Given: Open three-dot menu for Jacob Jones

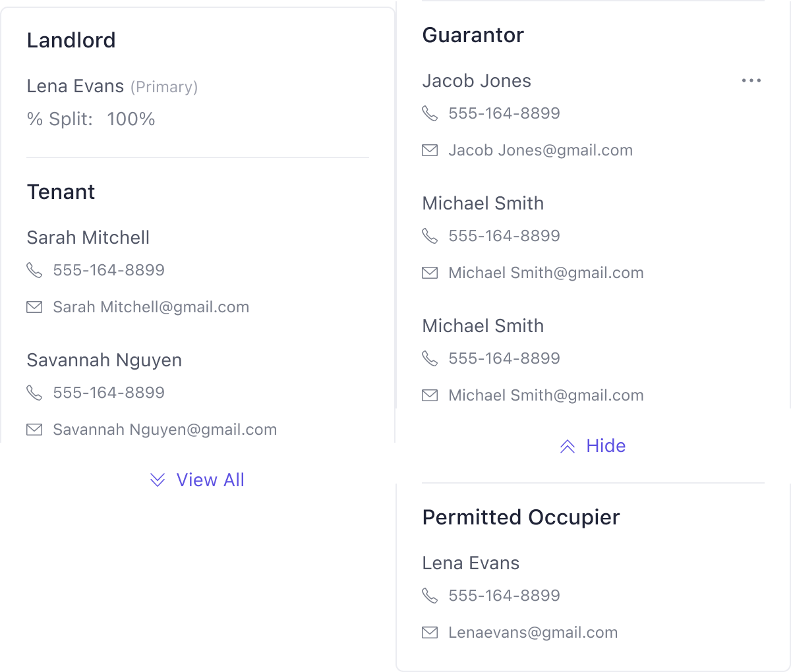Looking at the screenshot, I should click(751, 80).
